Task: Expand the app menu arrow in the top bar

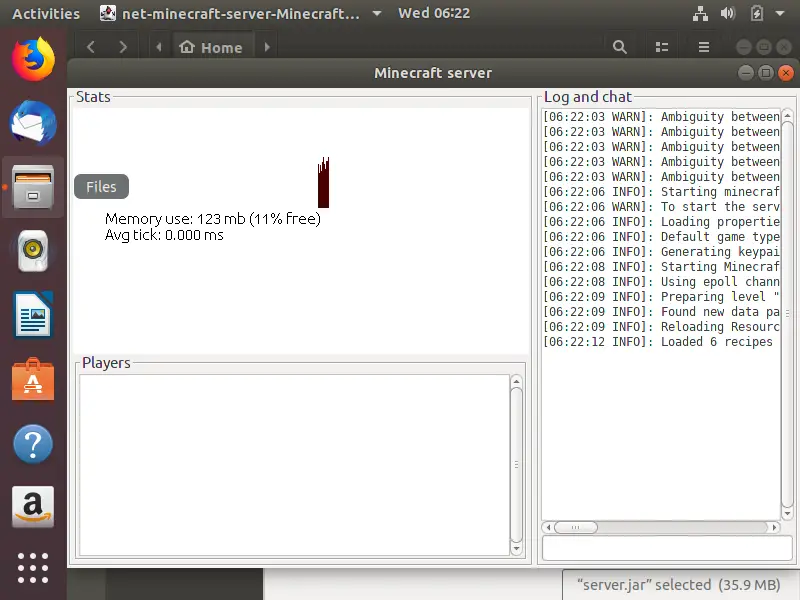Action: 377,13
